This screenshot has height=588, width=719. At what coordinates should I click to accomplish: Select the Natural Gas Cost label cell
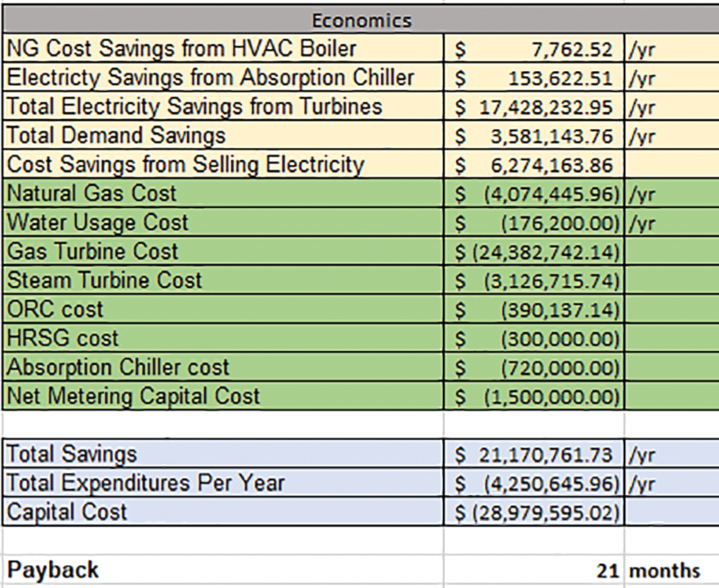[92, 194]
